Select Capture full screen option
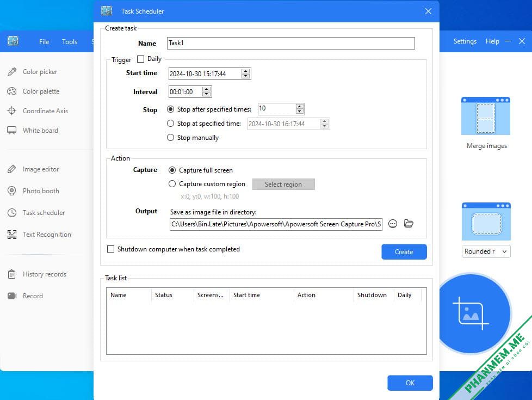This screenshot has height=400, width=532. [172, 170]
